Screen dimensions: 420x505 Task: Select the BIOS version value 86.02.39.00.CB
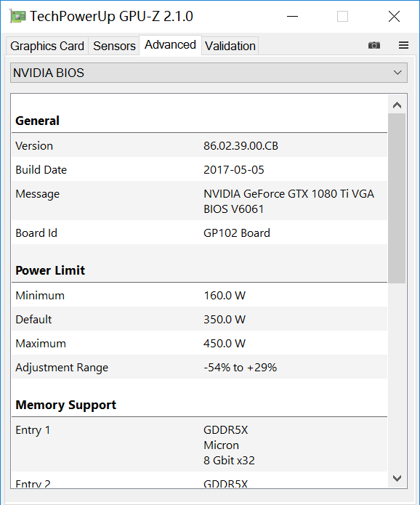click(x=241, y=146)
